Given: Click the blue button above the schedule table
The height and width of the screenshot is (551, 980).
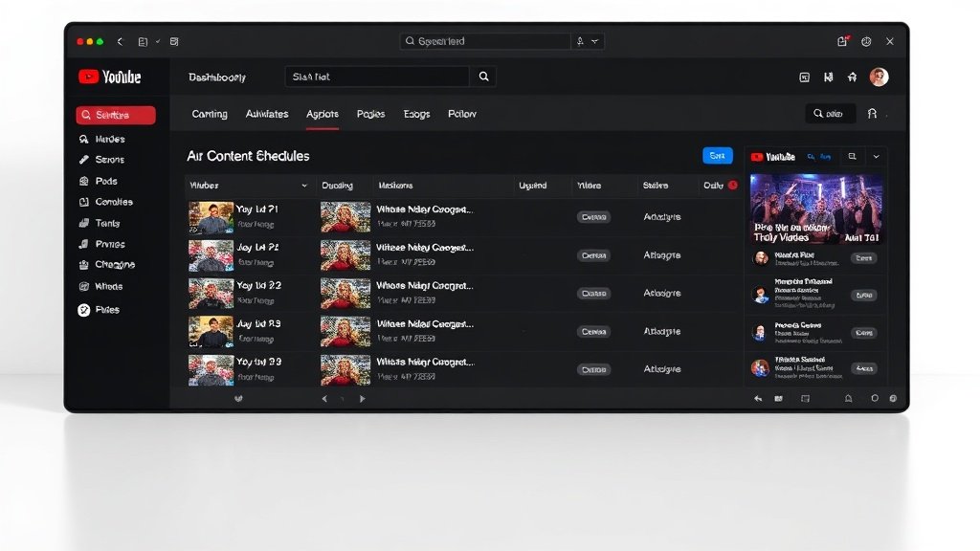Looking at the screenshot, I should [x=718, y=156].
